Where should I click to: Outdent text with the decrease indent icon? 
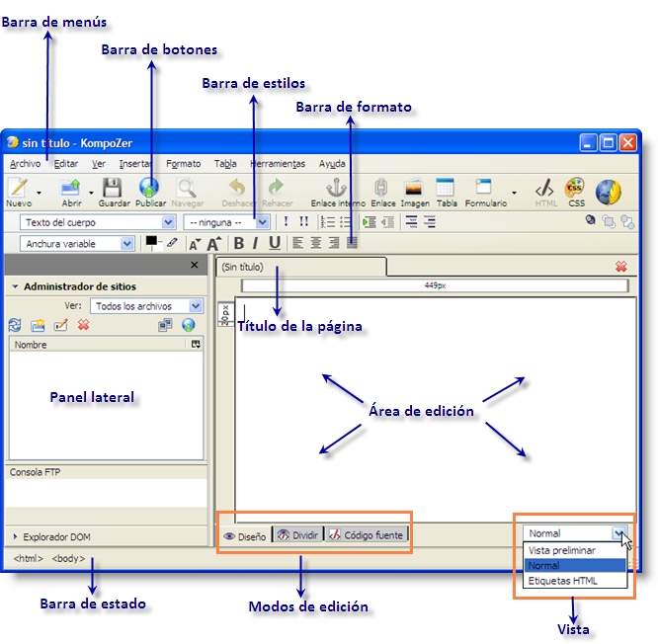(387, 221)
